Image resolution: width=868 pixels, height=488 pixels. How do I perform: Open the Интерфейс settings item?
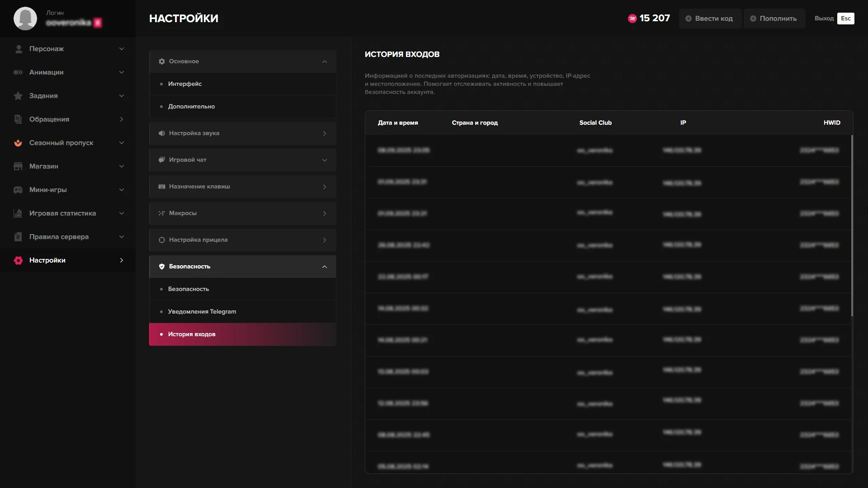(x=185, y=84)
